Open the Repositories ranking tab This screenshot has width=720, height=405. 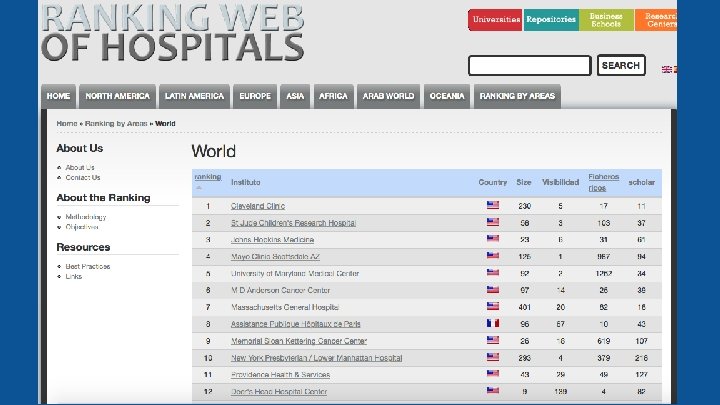pyautogui.click(x=551, y=20)
